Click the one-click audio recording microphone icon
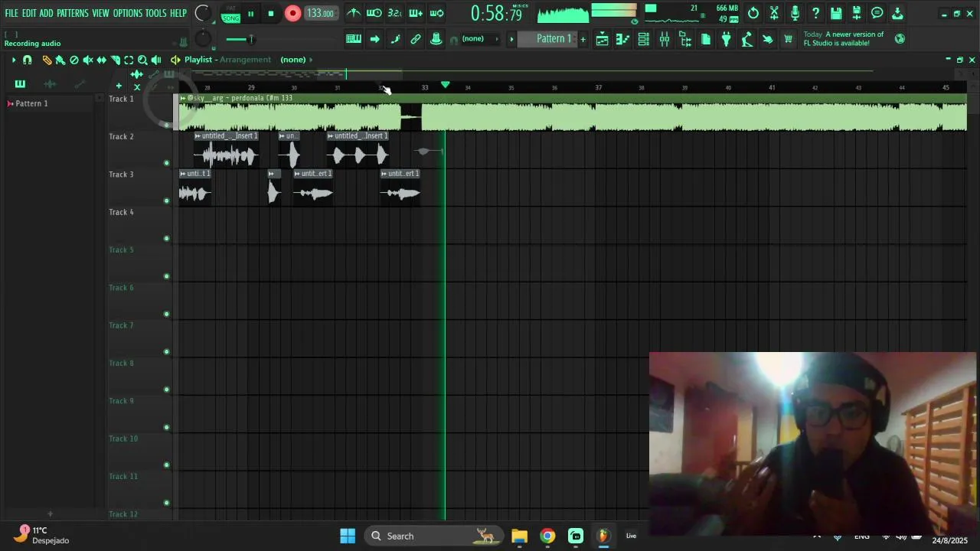 (795, 13)
